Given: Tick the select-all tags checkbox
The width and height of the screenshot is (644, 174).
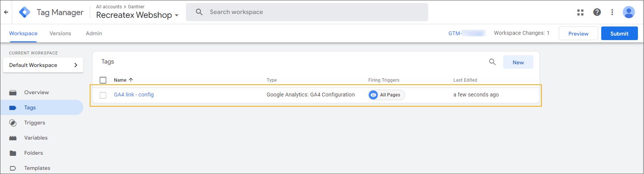Looking at the screenshot, I should click(103, 80).
